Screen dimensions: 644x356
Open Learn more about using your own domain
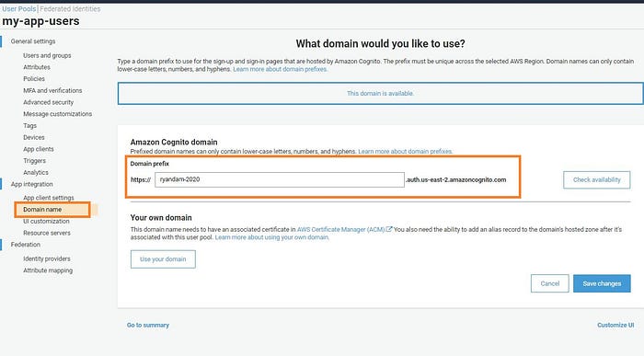(x=272, y=237)
